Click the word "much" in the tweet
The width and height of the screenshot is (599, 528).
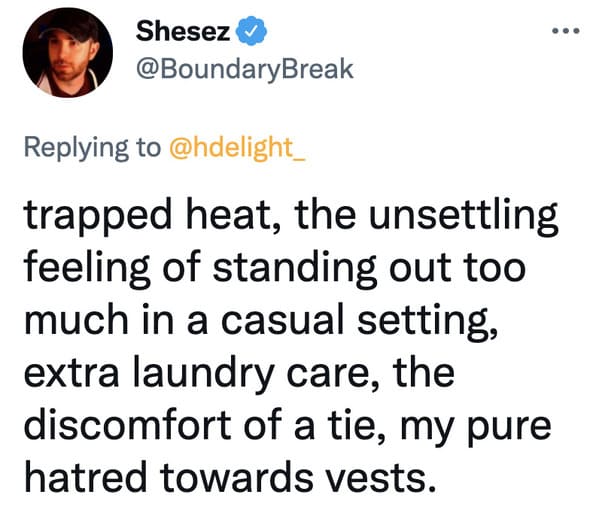coord(76,320)
